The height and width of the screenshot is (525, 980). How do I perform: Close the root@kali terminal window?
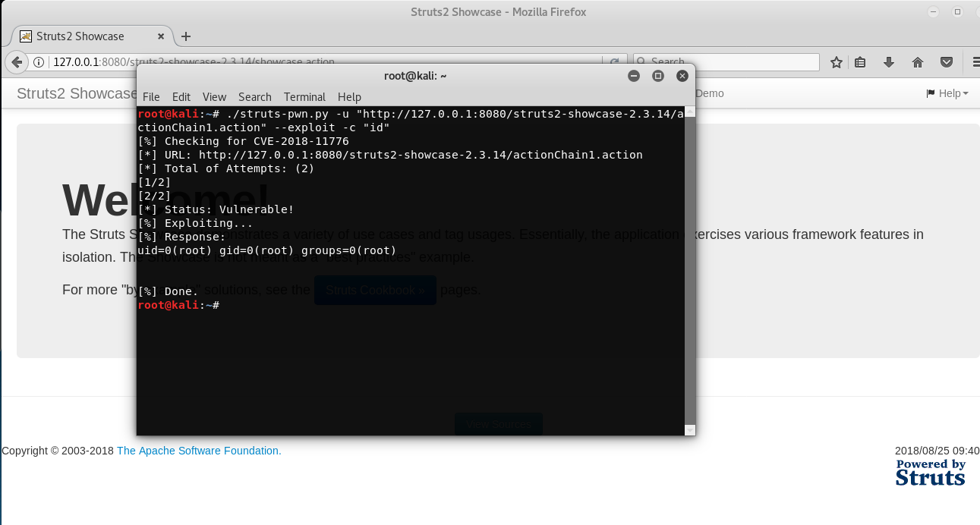(682, 76)
